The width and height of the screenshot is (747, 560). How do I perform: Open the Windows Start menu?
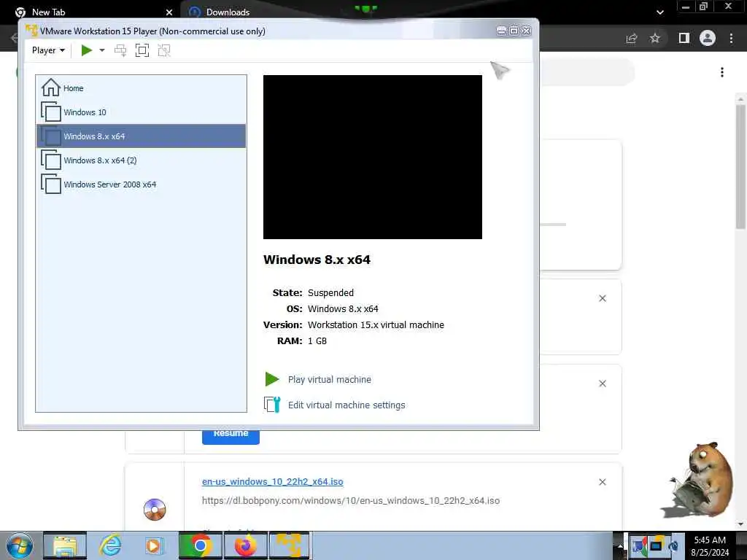coord(19,545)
